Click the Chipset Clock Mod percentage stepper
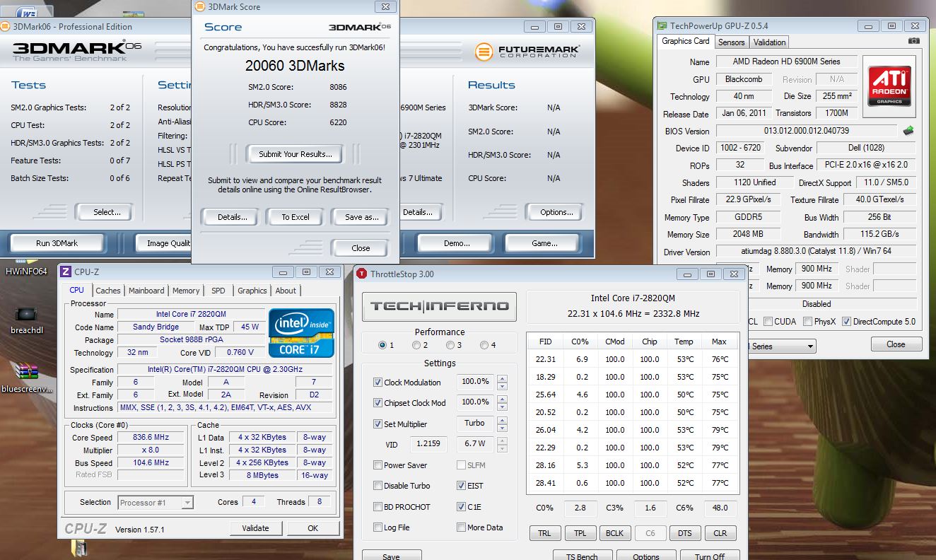The image size is (936, 560). pyautogui.click(x=502, y=403)
